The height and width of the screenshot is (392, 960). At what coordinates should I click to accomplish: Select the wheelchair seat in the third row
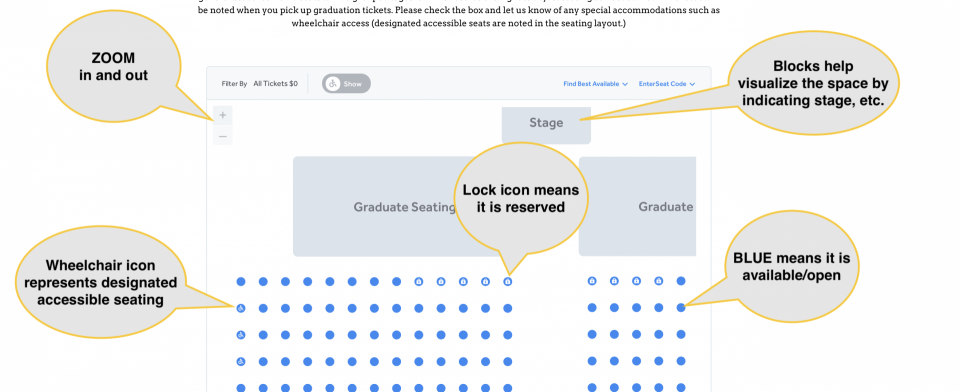coord(241,335)
